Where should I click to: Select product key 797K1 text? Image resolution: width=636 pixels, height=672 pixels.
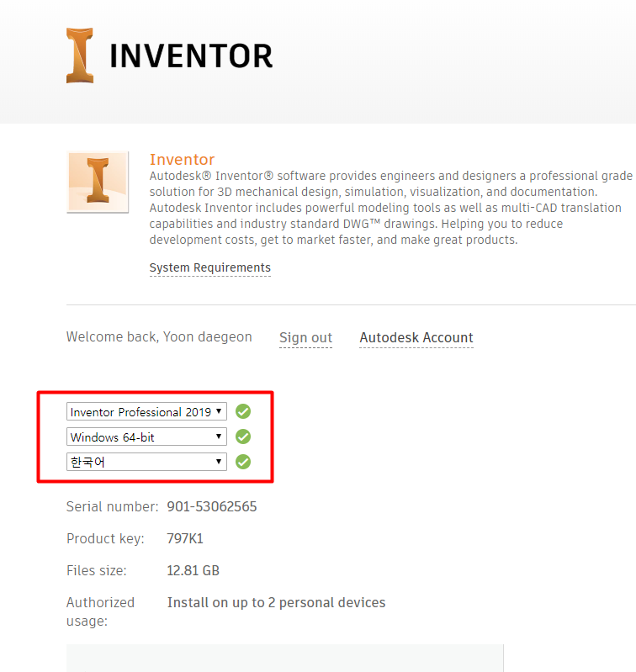pos(185,538)
